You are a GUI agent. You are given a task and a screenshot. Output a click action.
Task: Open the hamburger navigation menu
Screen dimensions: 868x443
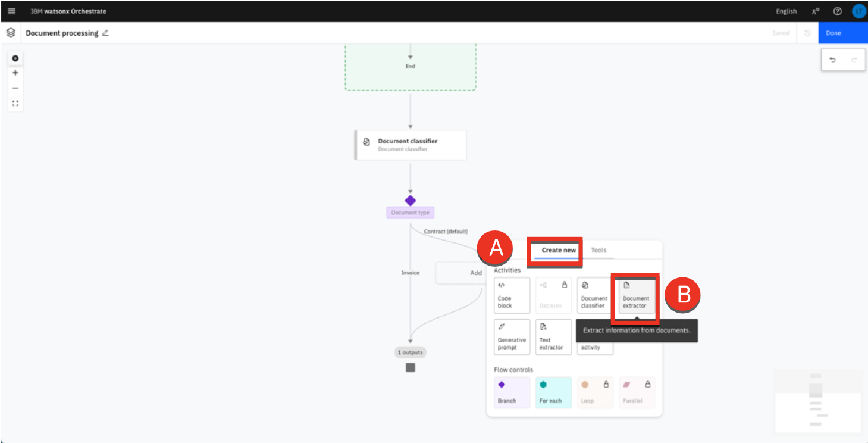(x=11, y=11)
